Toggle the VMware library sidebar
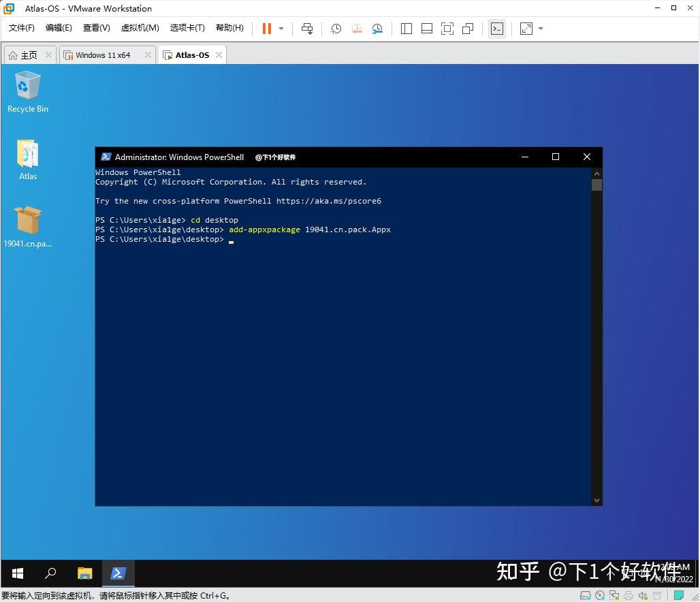The width and height of the screenshot is (700, 602). pyautogui.click(x=407, y=29)
